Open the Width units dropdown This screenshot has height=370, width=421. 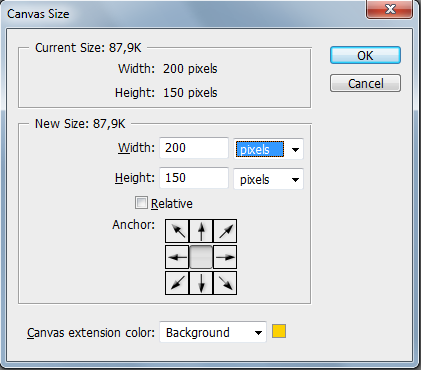[268, 149]
